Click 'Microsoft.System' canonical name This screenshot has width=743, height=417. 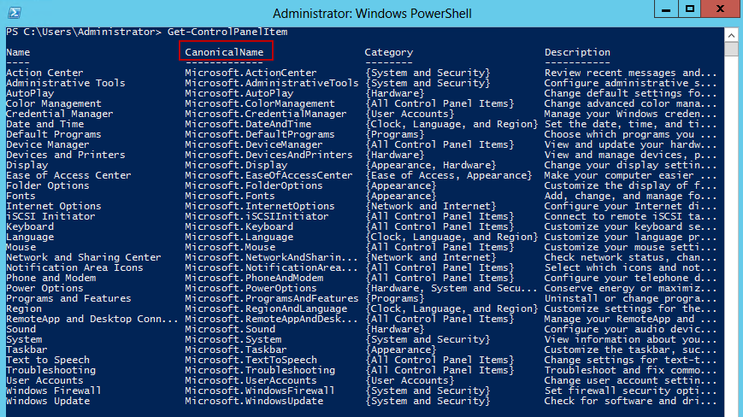(x=233, y=340)
